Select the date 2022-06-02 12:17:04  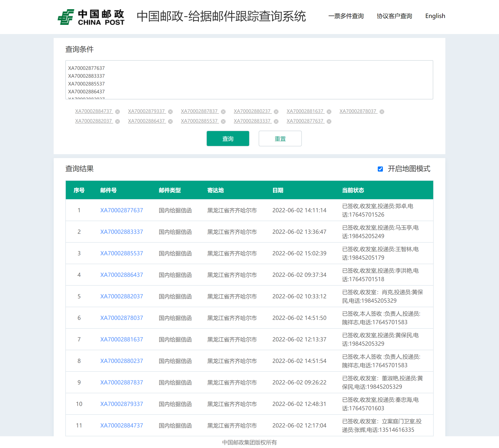point(299,426)
